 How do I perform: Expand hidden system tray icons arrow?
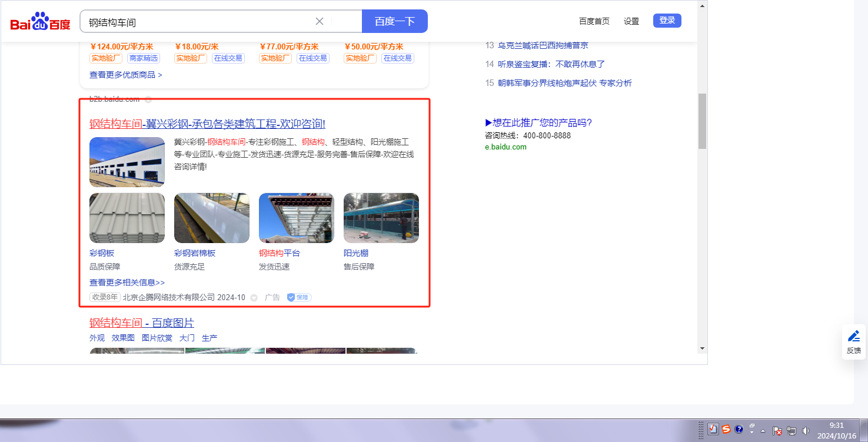763,431
